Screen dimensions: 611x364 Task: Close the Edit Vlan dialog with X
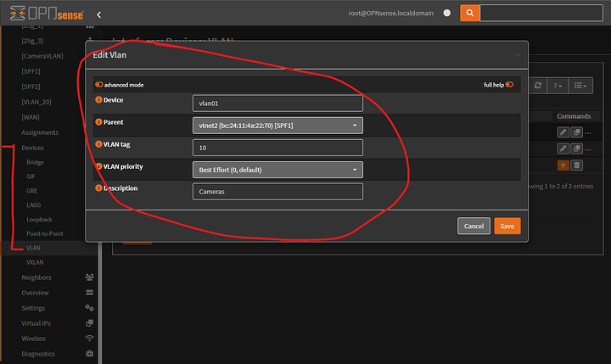point(518,54)
